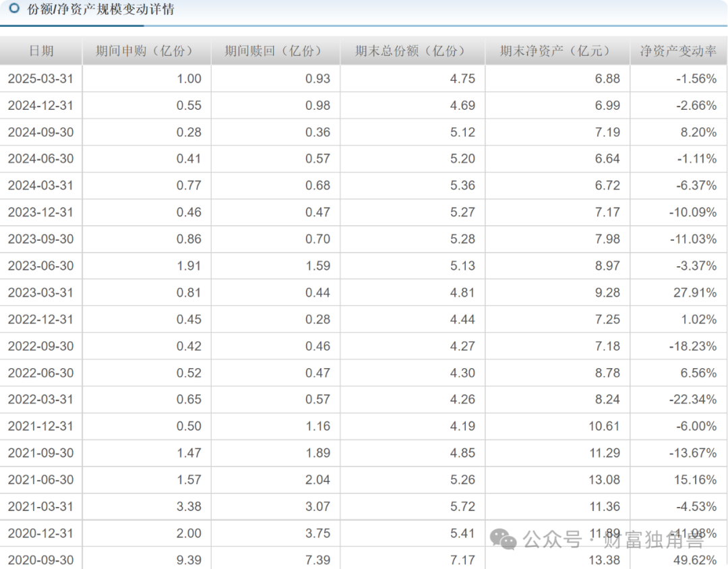This screenshot has width=728, height=569.
Task: Click the circle icon beside 份额/净资产规模变动详情
Action: click(14, 8)
